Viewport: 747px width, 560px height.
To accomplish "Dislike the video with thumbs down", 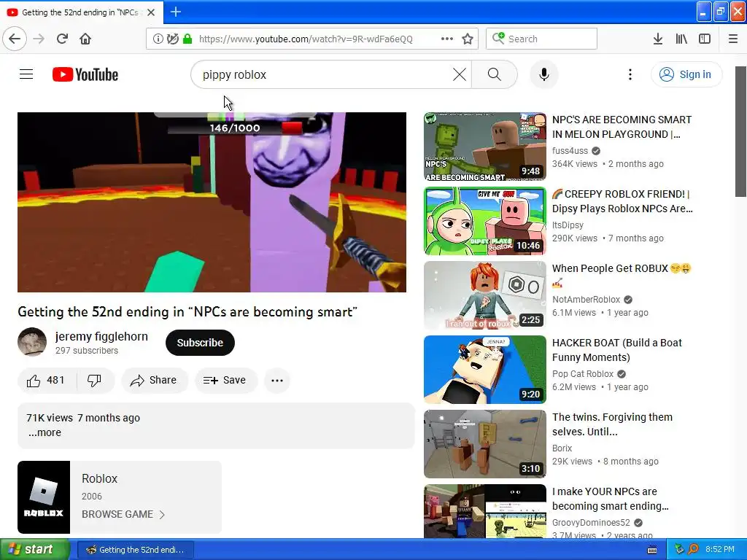I will [94, 380].
